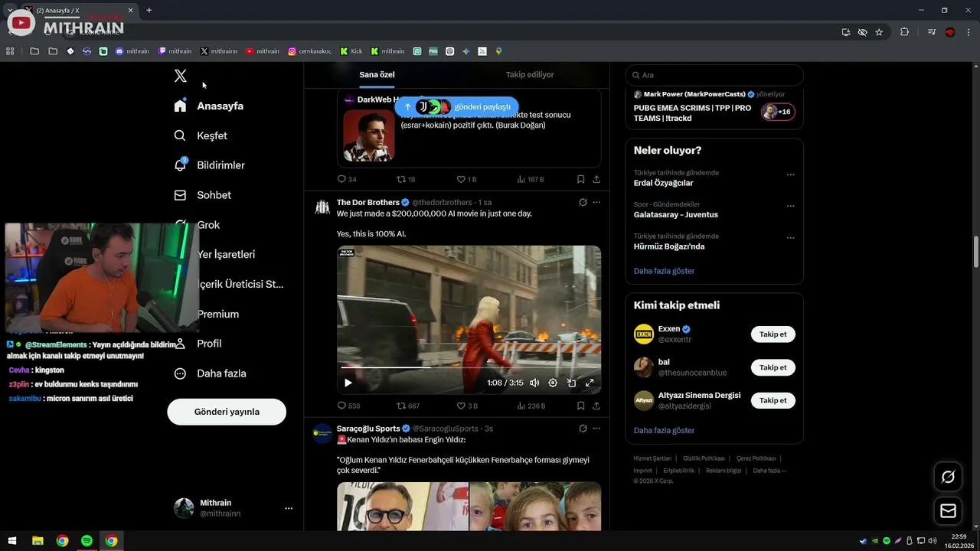Open more options on Saraçoğlu Sports post
The width and height of the screenshot is (980, 551).
click(x=596, y=429)
